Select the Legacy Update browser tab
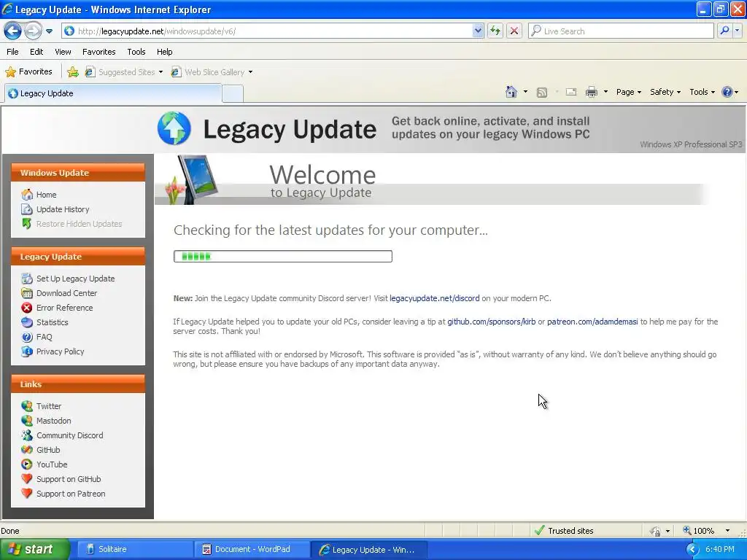 coord(113,93)
